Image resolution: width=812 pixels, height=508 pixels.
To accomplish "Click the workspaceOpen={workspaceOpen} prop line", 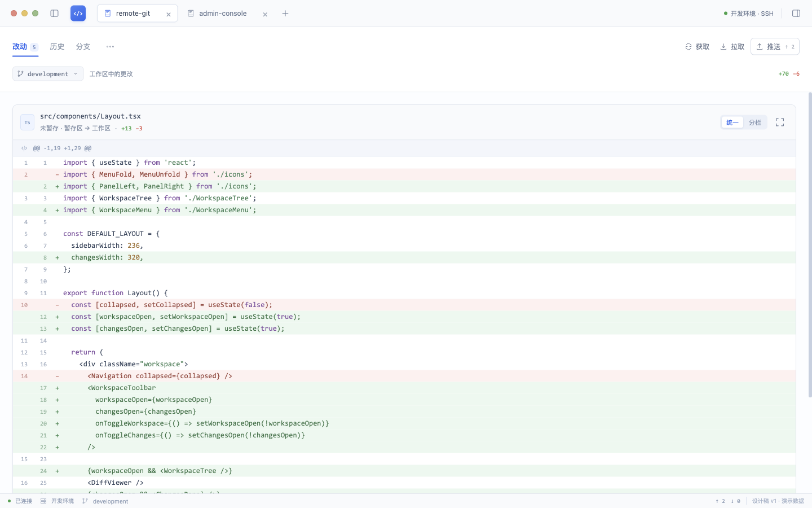I will tap(404, 400).
